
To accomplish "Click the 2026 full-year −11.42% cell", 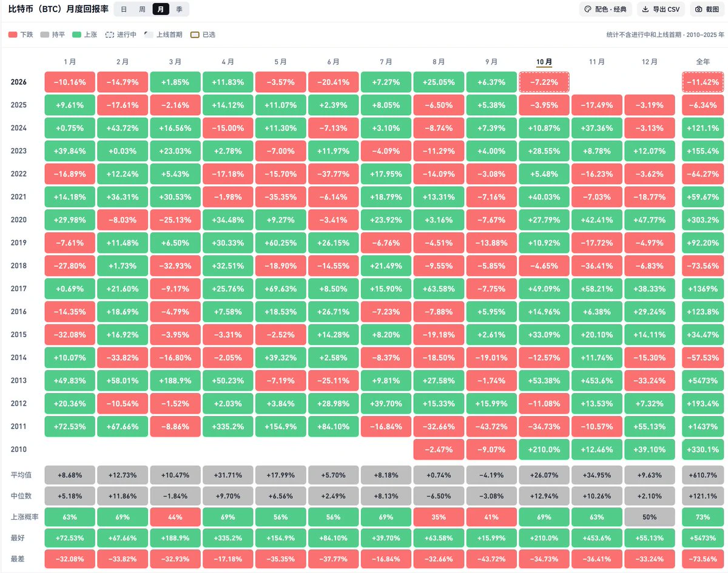I will [x=703, y=82].
